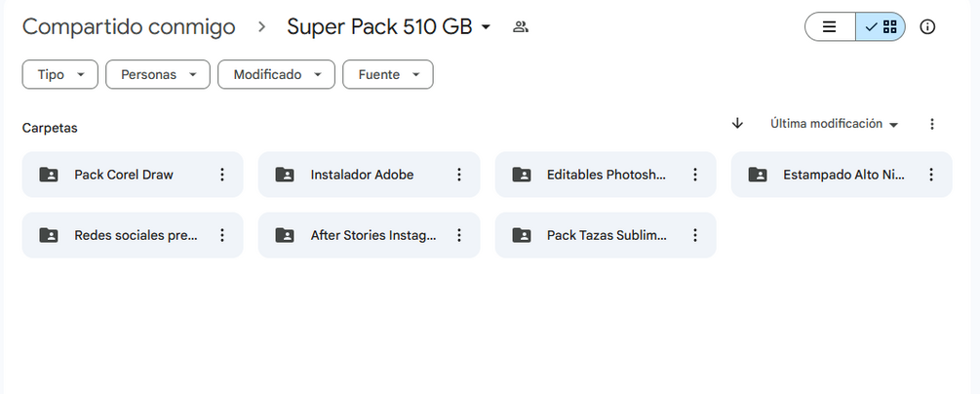The image size is (980, 394).
Task: Select the Pack Tazas Sublimación folder
Action: coord(605,235)
